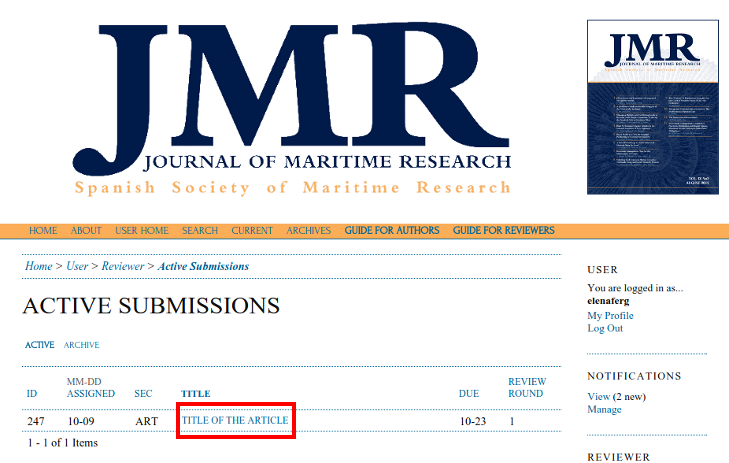Go to the ABOUT page

pos(86,231)
